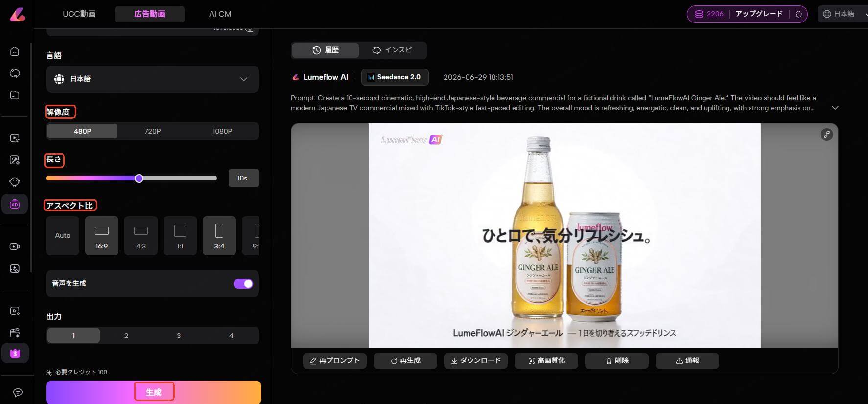The image size is (868, 404).
Task: Click the 2206 credits coin counter
Action: 709,14
